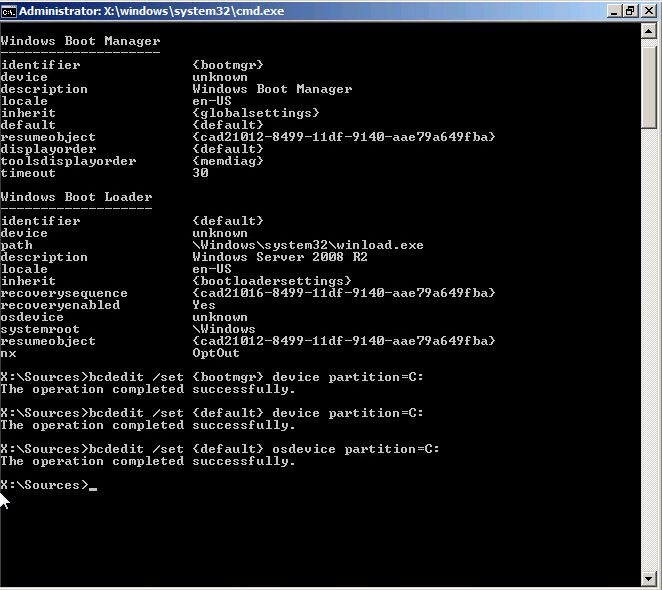The image size is (662, 590).
Task: Click the 'recoveryenabled' label
Action: [x=60, y=305]
